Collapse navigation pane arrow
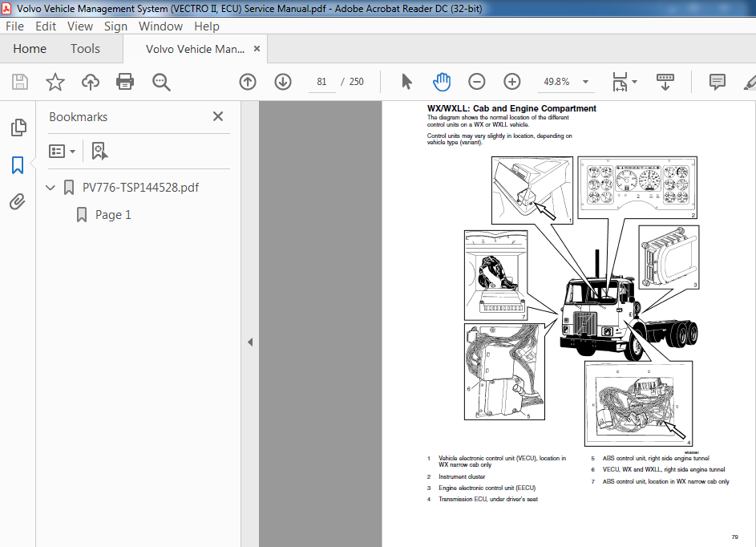The height and width of the screenshot is (547, 756). [250, 342]
